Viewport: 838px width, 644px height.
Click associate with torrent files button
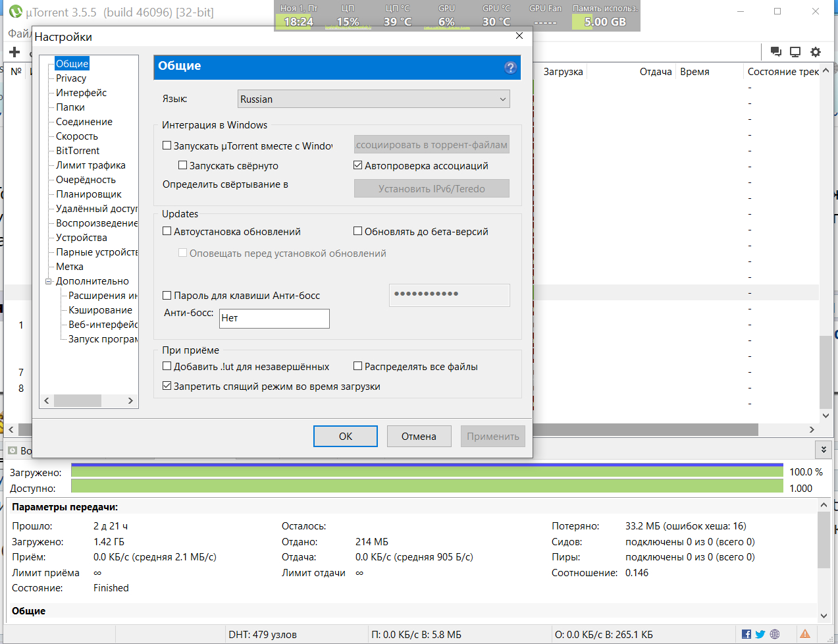432,144
